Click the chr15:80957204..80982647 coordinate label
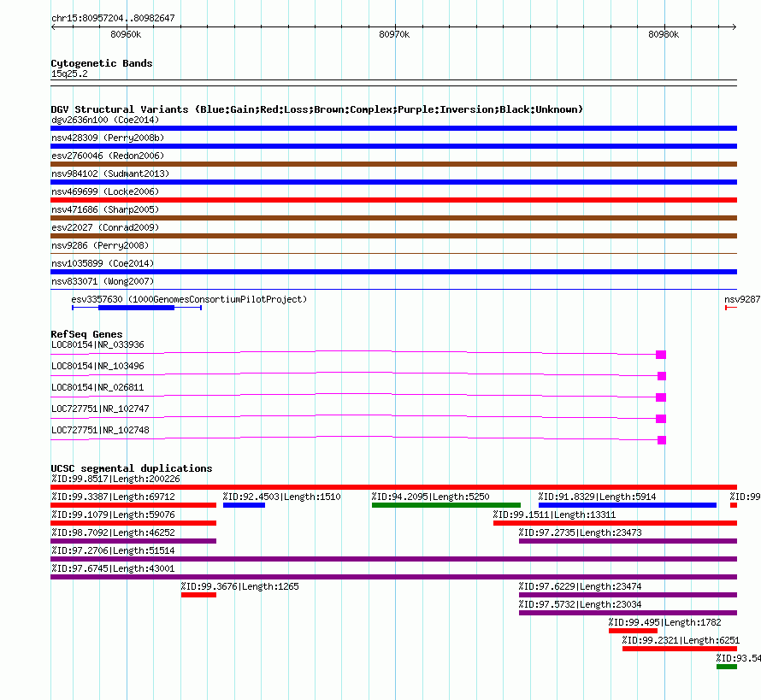761x700 pixels. point(113,18)
